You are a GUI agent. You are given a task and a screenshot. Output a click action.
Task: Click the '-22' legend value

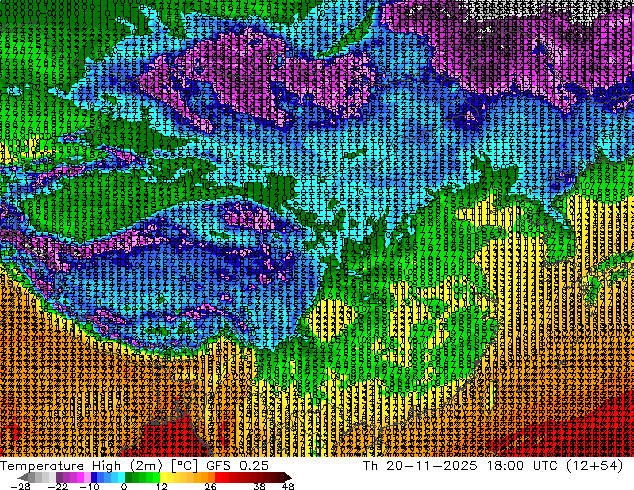click(57, 486)
